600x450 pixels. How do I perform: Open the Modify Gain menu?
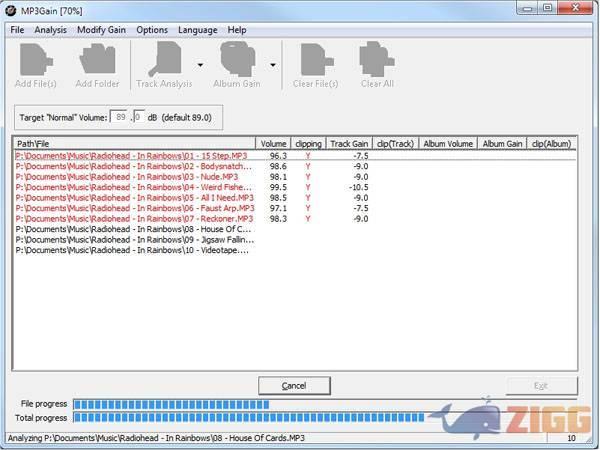102,30
